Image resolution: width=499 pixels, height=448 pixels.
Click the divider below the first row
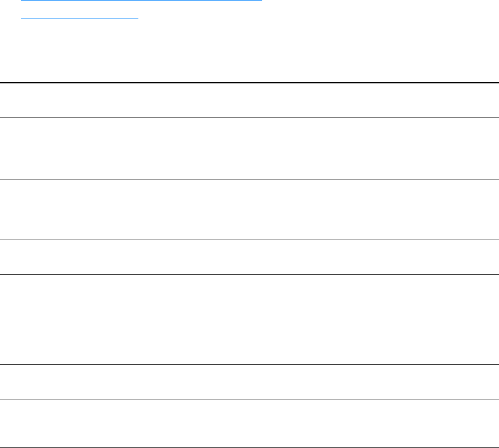point(249,118)
